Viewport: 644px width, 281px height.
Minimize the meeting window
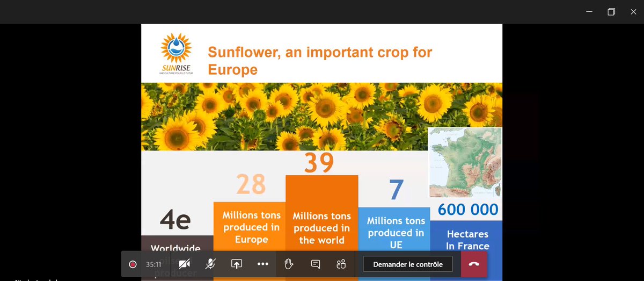tap(589, 12)
